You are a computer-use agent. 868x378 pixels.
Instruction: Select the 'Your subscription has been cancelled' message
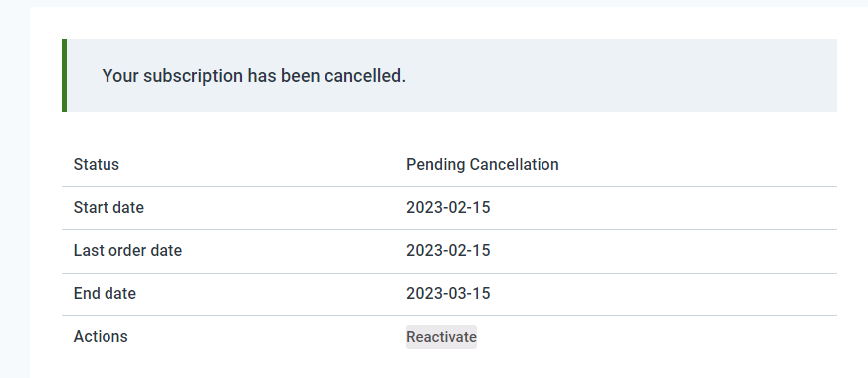(x=254, y=76)
